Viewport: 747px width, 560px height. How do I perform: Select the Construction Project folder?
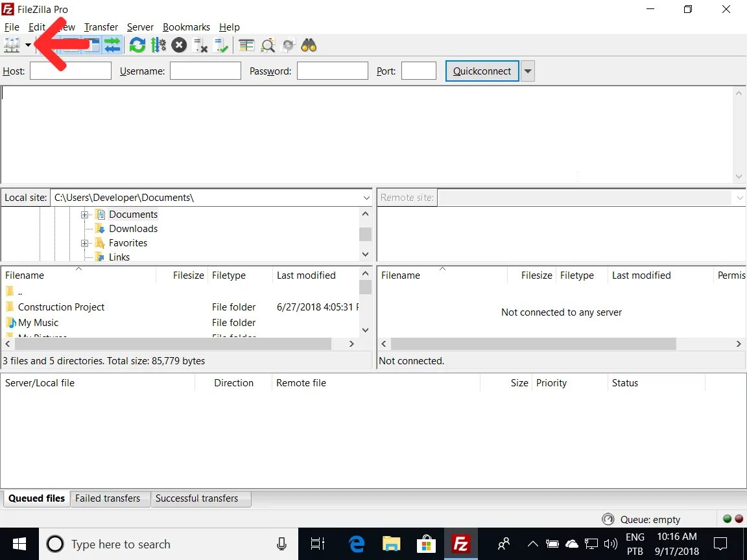pyautogui.click(x=61, y=307)
